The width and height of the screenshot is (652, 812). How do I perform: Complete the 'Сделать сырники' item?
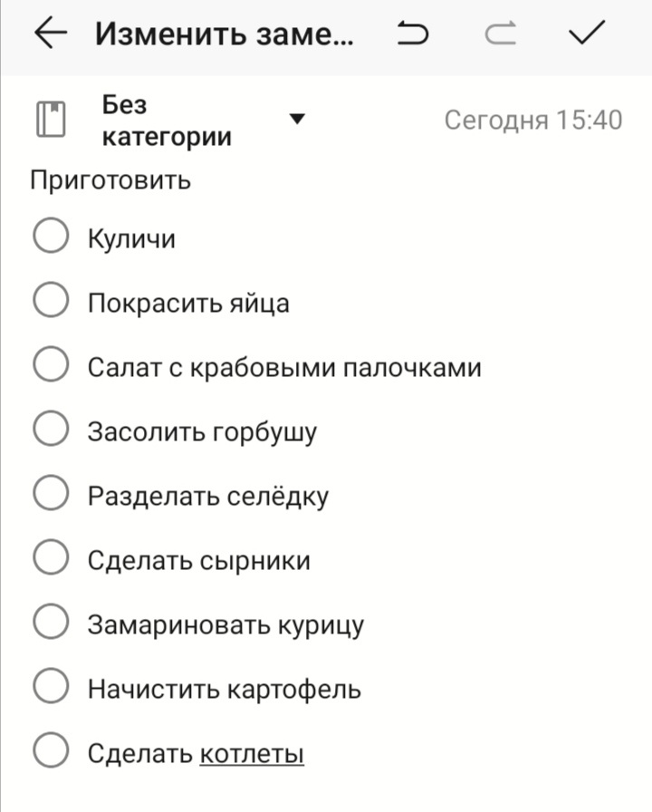51,559
